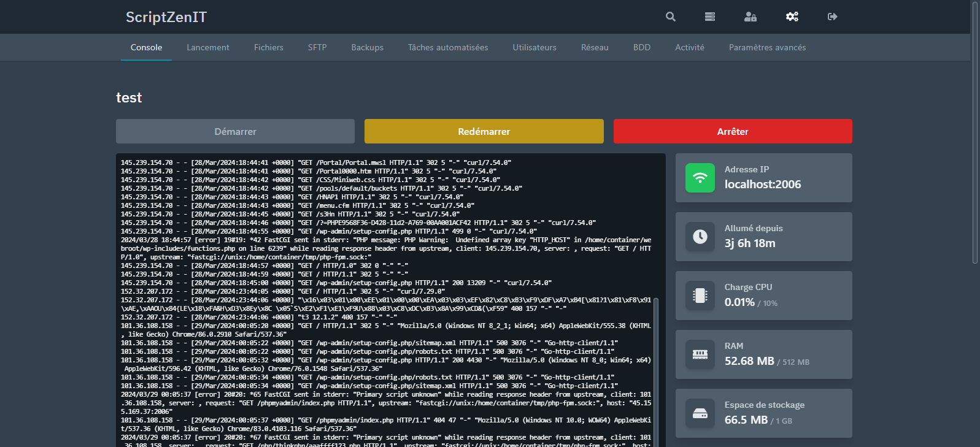980x447 pixels.
Task: Click the CPU chip icon
Action: click(700, 296)
